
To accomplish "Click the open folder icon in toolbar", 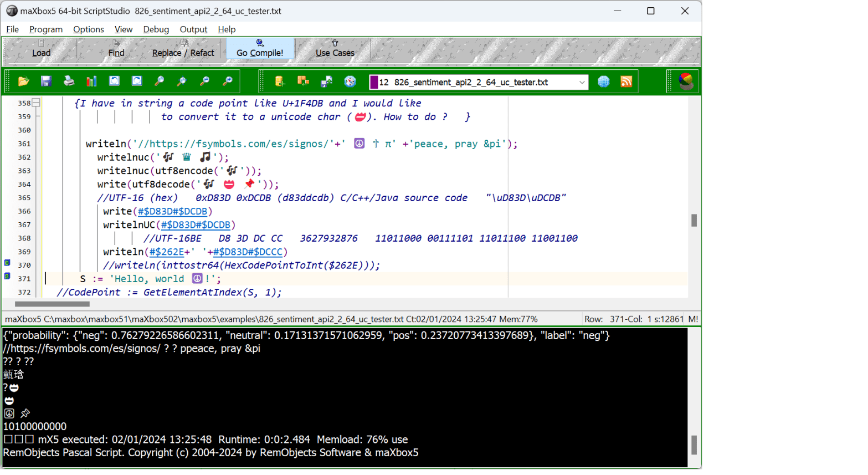I will (x=23, y=82).
